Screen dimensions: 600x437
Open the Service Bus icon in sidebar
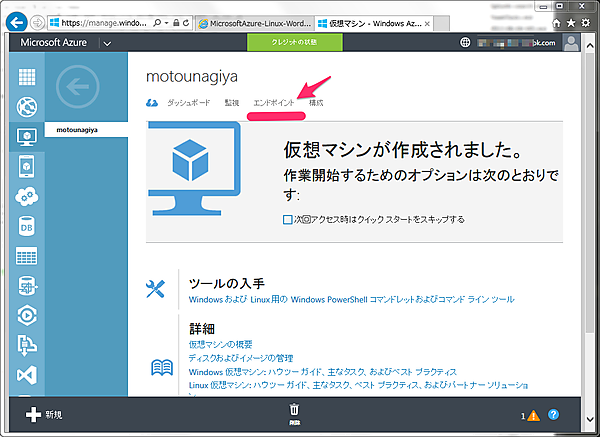click(x=27, y=345)
